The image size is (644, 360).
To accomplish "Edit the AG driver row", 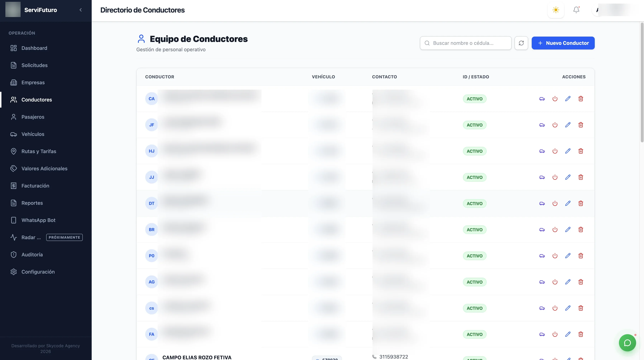I will [568, 282].
